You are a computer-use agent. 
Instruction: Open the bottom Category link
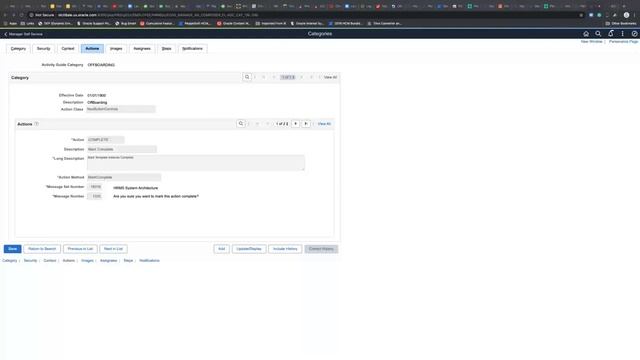pyautogui.click(x=10, y=261)
